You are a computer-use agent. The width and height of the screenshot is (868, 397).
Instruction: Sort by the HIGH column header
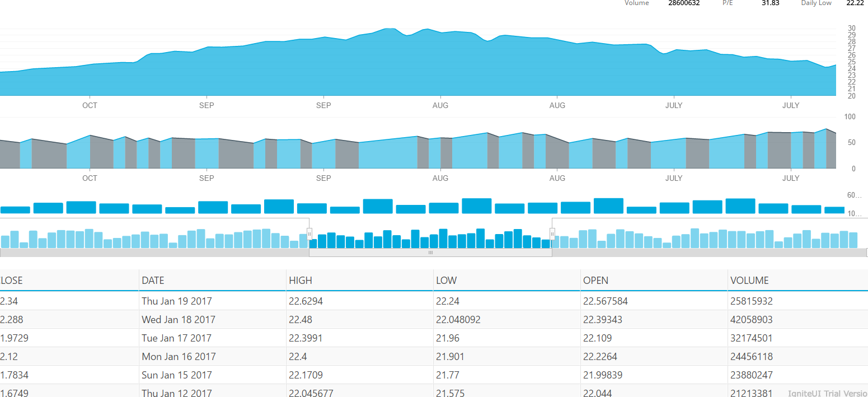[301, 281]
